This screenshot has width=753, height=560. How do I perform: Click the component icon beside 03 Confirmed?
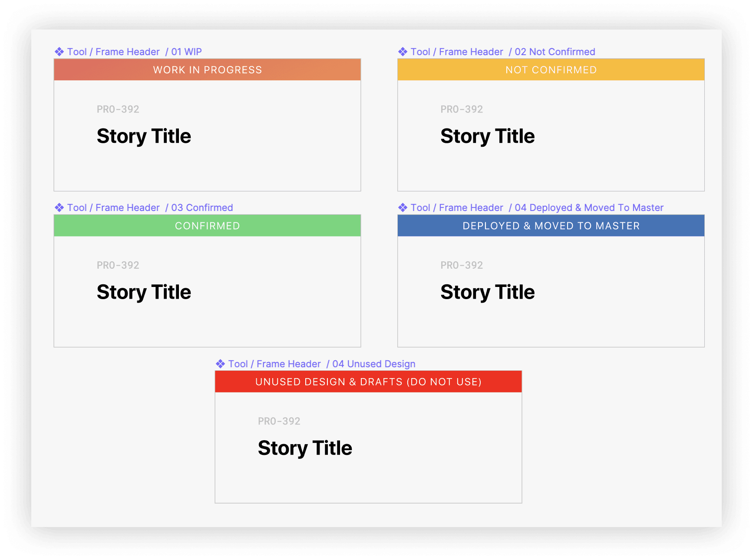click(59, 208)
